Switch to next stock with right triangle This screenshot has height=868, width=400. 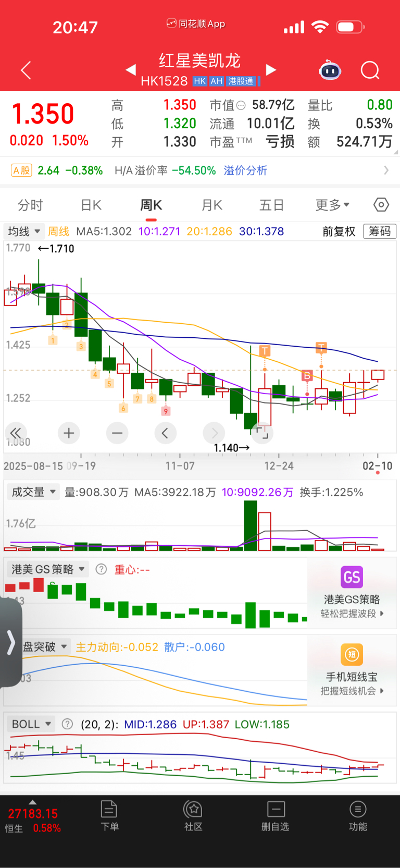[x=271, y=69]
